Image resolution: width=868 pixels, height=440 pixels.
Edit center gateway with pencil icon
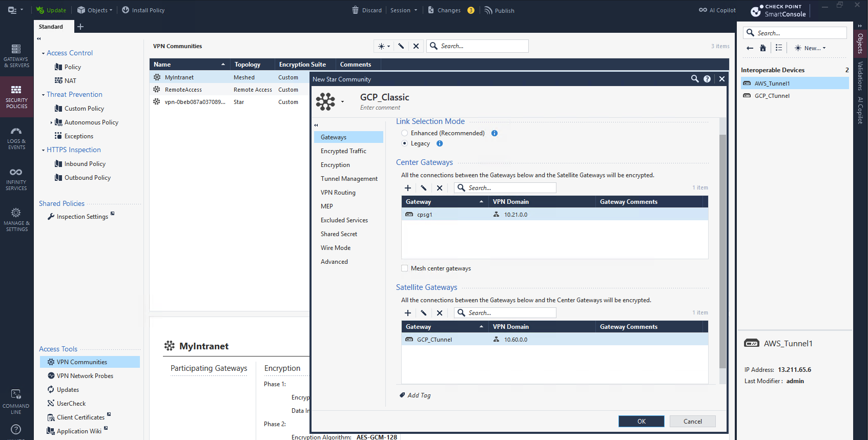pos(424,188)
